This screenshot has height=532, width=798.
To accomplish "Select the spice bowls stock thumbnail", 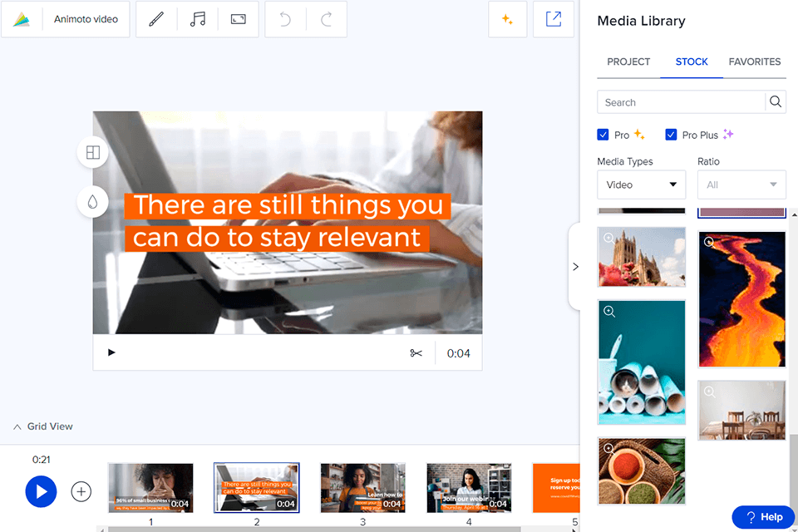I will [x=641, y=471].
